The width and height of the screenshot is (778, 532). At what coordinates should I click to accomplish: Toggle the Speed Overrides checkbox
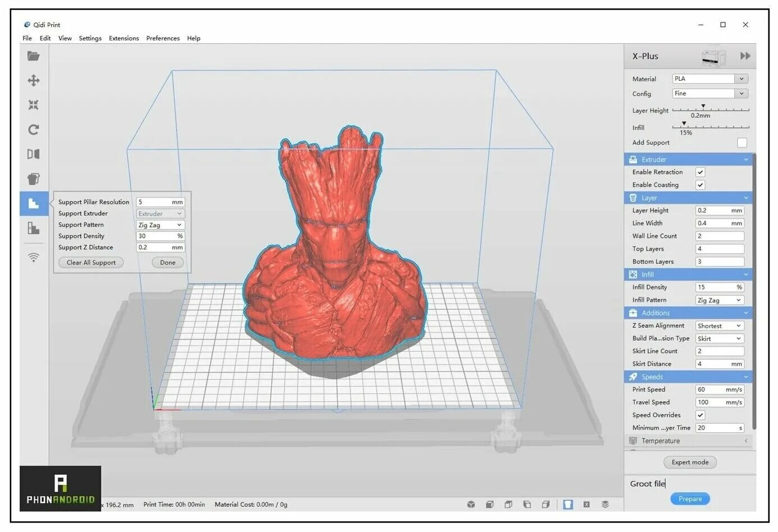point(701,415)
